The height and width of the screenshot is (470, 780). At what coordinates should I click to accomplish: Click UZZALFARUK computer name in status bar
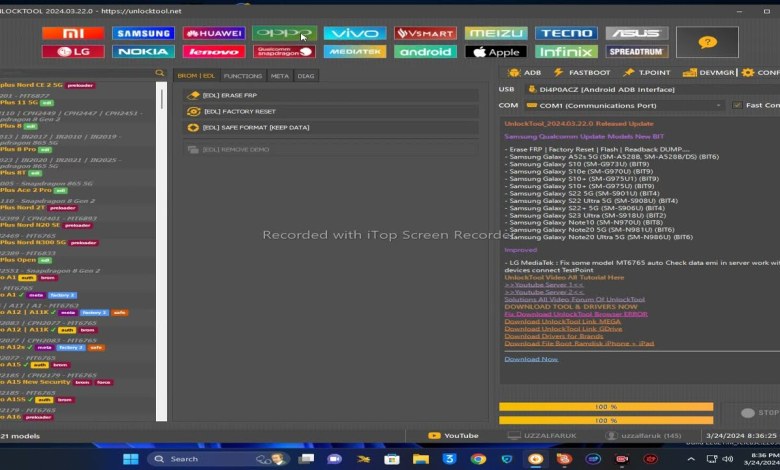coord(542,436)
